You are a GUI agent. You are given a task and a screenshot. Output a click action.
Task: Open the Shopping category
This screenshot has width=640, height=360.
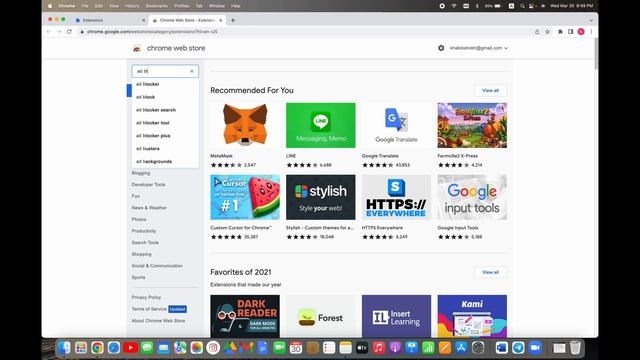click(x=142, y=254)
